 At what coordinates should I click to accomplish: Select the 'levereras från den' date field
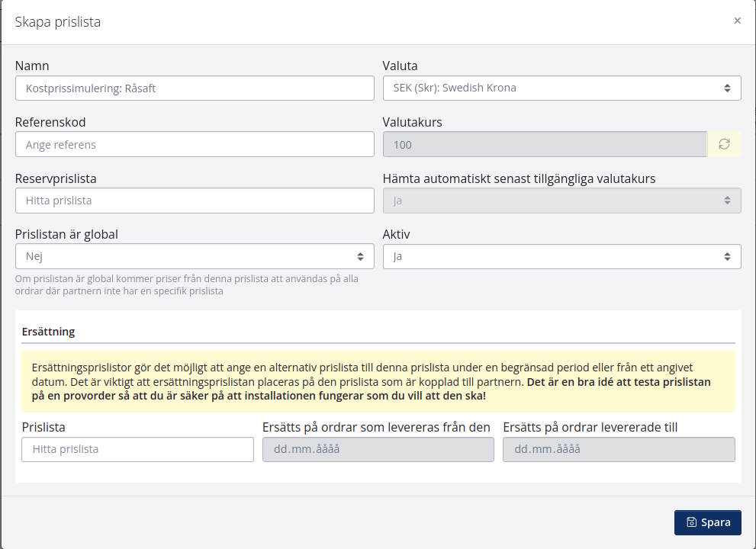[378, 449]
